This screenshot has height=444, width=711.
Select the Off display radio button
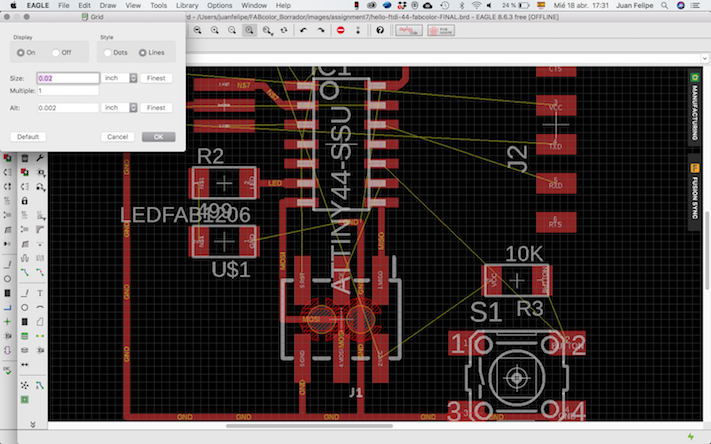(57, 52)
